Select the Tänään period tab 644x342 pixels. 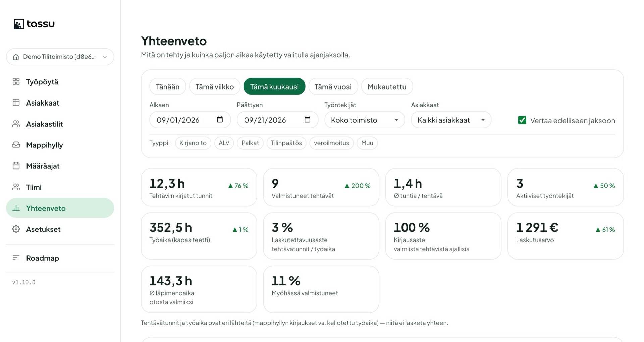pos(168,87)
